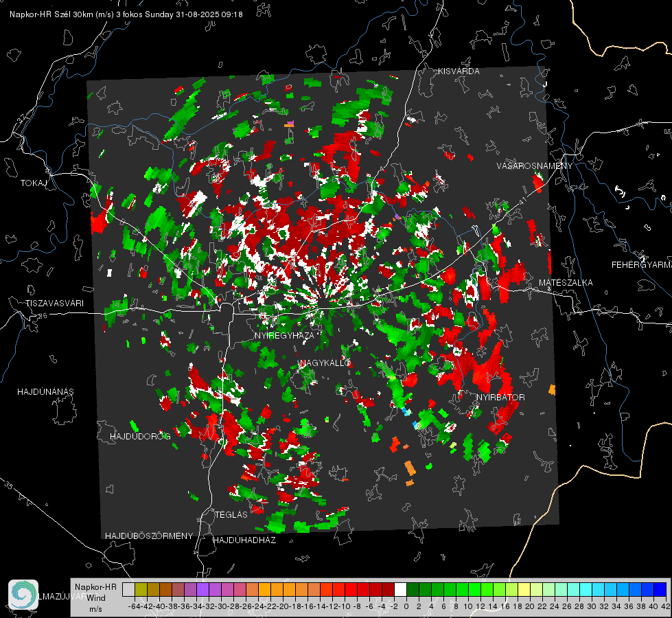Click the 42 value on legend scale
The height and width of the screenshot is (618, 672).
tap(666, 606)
